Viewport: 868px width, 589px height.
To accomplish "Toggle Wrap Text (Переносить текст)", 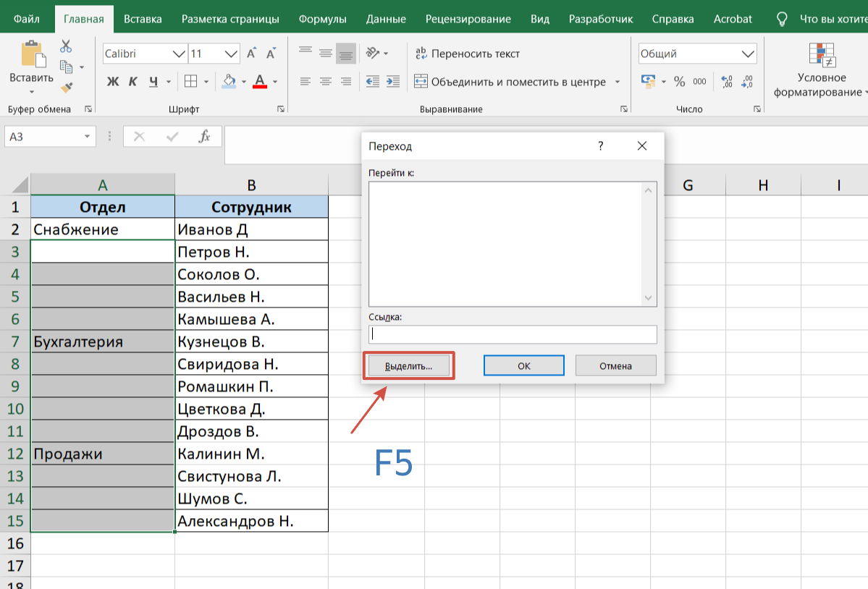I will 468,54.
